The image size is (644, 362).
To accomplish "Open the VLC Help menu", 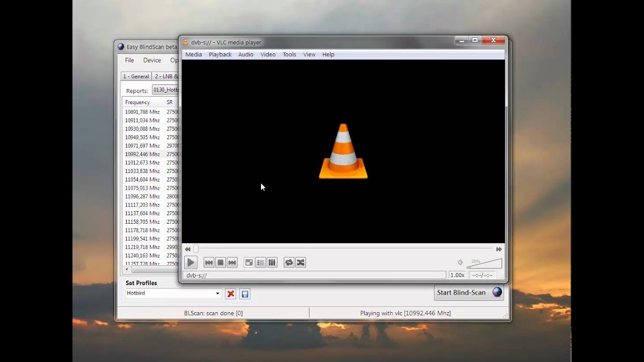I will (x=329, y=54).
